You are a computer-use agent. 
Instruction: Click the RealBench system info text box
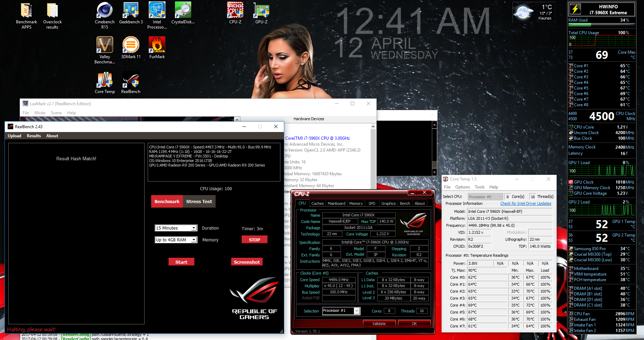[214, 162]
